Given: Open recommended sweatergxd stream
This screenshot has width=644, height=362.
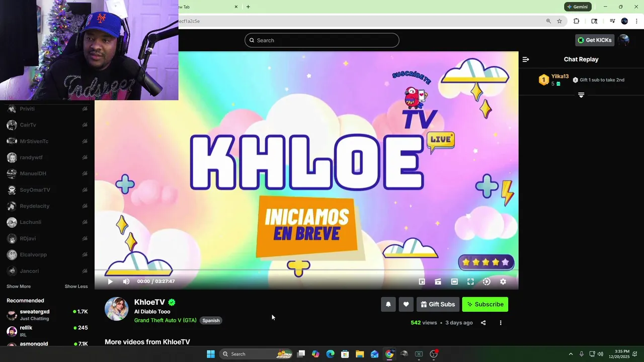Looking at the screenshot, I should 47,315.
